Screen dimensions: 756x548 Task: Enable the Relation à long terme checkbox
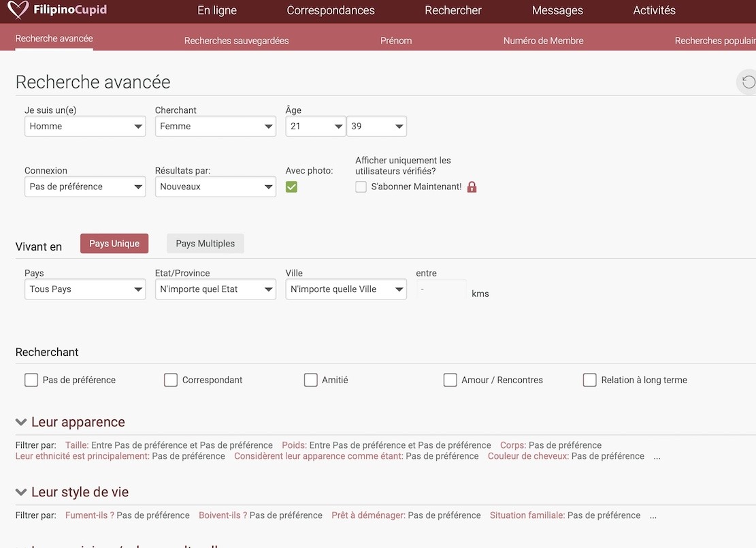(589, 380)
